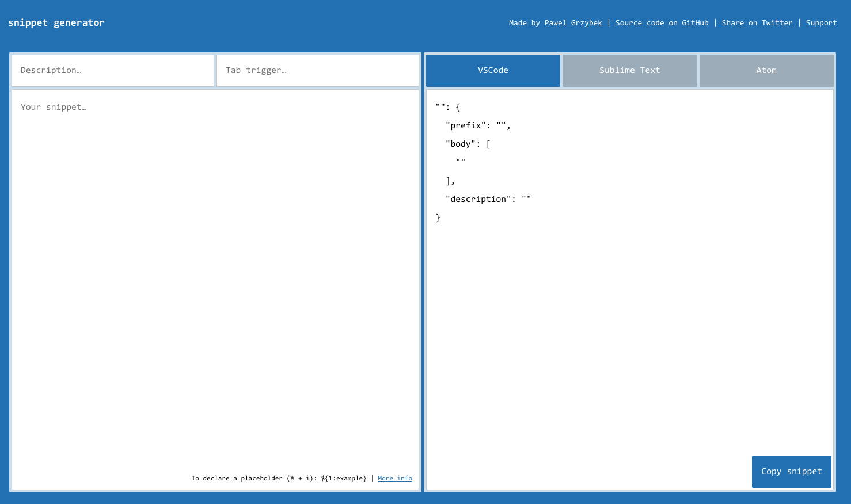Open the More info link
The width and height of the screenshot is (851, 504).
coord(395,478)
